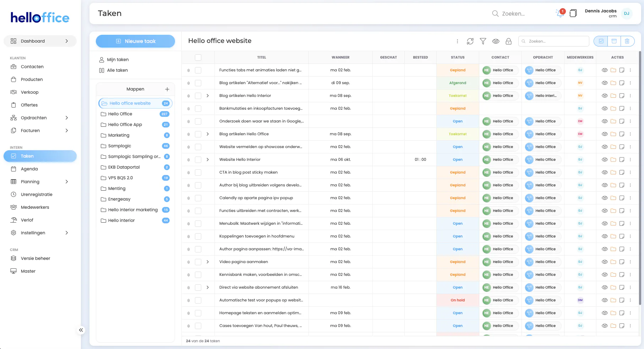This screenshot has height=349, width=644.
Task: Open note icon for 'Koppelingen toevoegen in hoofdmenu' row
Action: pos(622,236)
